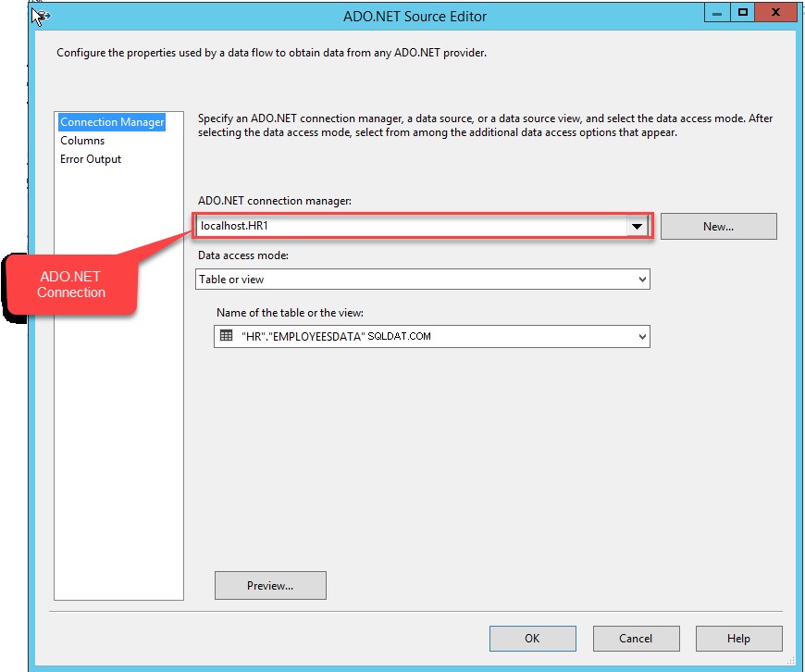Open the ADO.NET connection manager dropdown arrow
The width and height of the screenshot is (805, 672).
637,226
